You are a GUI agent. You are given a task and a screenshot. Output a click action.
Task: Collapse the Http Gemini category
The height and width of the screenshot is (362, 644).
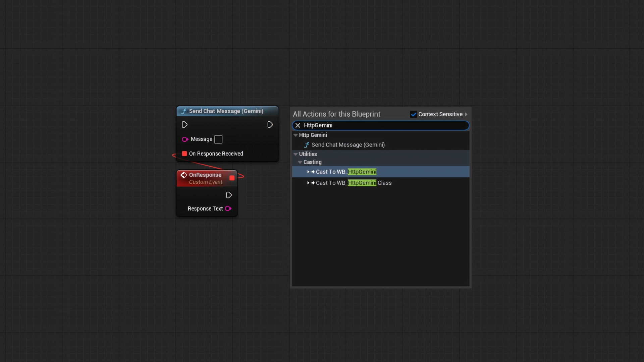point(296,135)
